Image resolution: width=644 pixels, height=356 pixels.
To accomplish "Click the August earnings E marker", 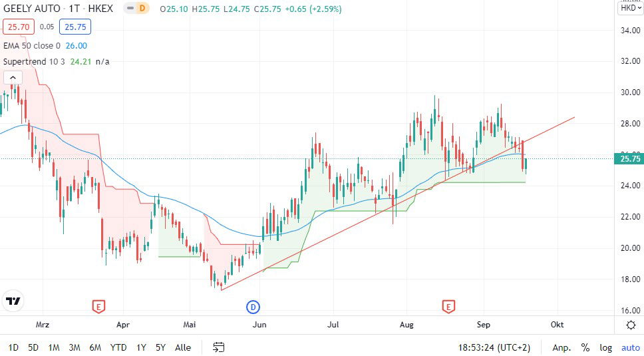I will point(448,306).
